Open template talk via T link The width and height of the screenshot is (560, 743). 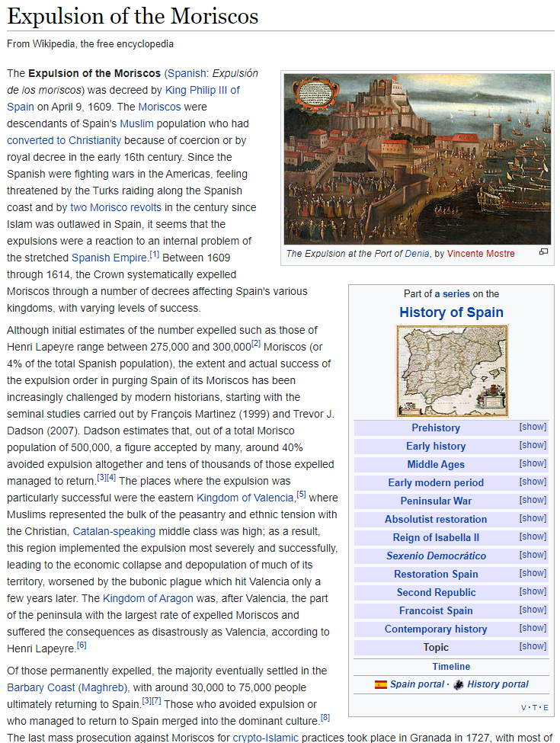coord(534,708)
